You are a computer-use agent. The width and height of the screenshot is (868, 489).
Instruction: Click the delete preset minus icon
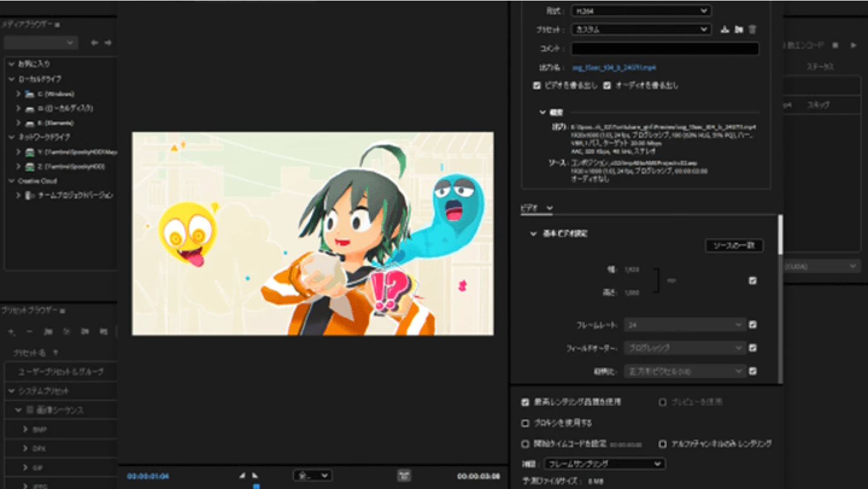point(30,332)
